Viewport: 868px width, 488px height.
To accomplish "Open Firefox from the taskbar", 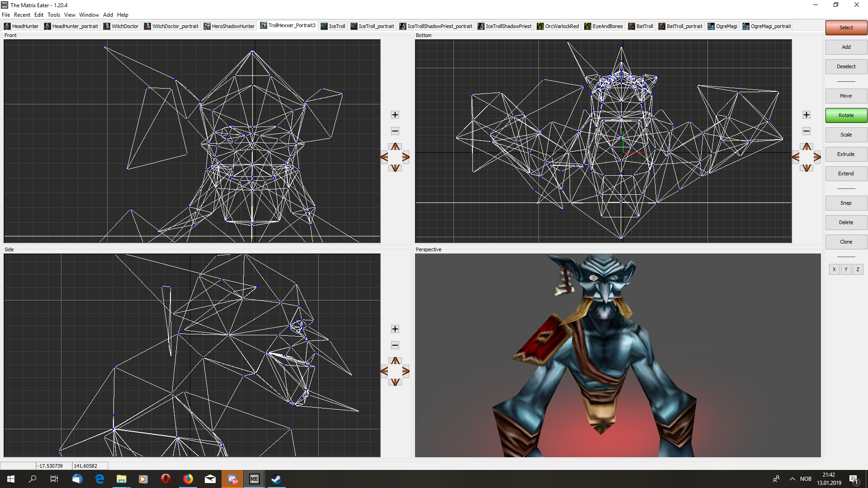I will (188, 479).
